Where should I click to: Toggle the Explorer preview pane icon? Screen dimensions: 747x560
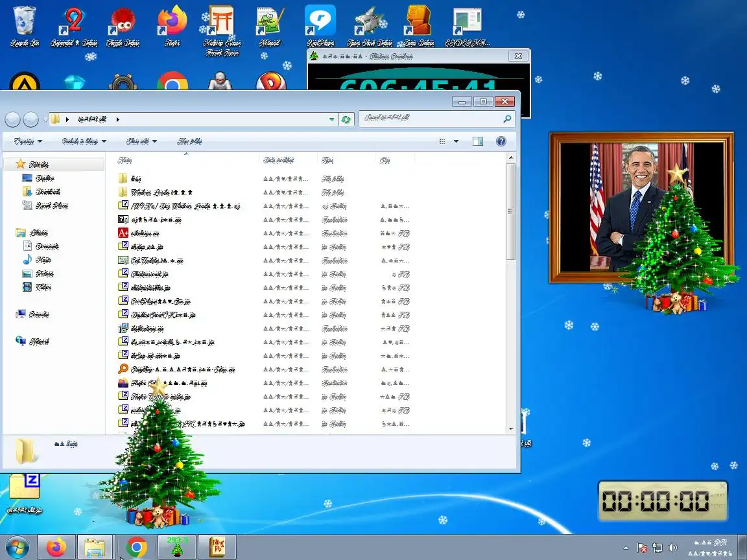click(477, 141)
